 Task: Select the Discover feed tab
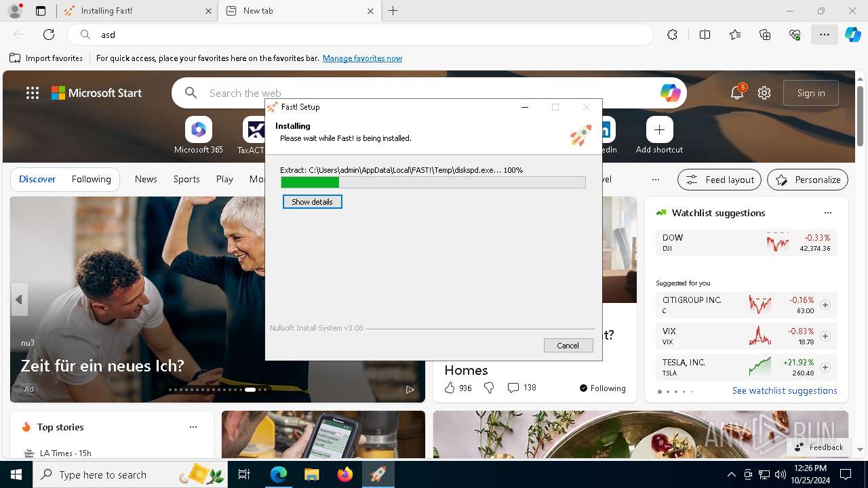tap(37, 180)
